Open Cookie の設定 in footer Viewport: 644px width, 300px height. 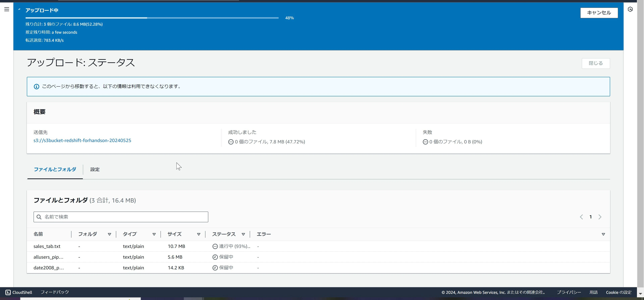[x=619, y=292]
